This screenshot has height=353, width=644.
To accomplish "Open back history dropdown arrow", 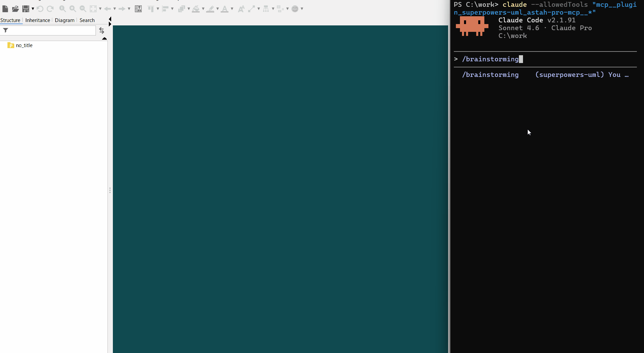I will point(115,9).
